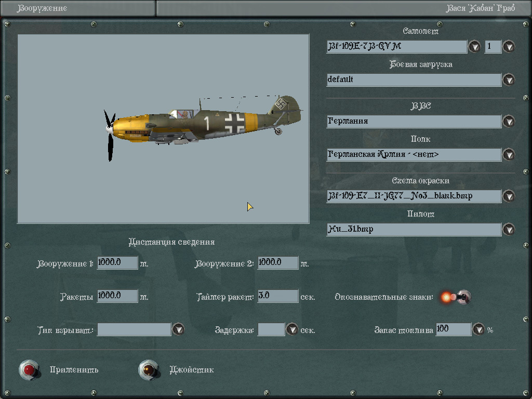Open the Самолет aircraft dropdown arrow
Viewport: 532px width, 399px height.
(x=474, y=46)
